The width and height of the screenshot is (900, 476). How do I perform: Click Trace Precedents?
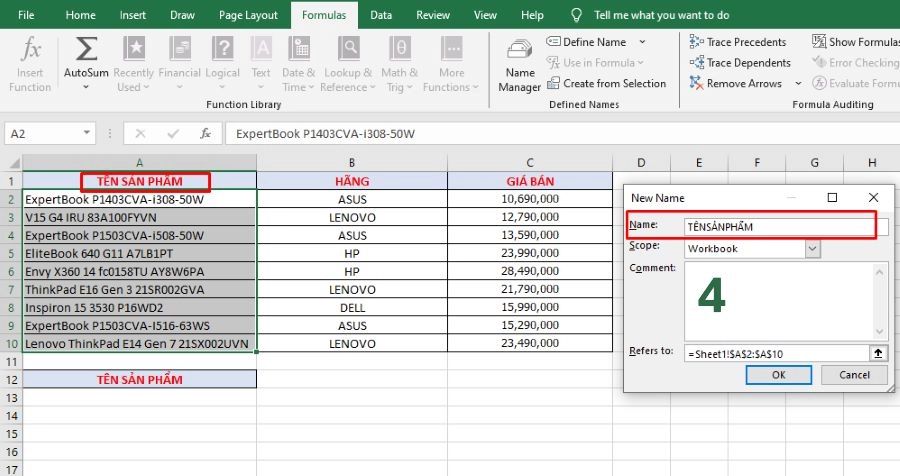click(x=738, y=42)
